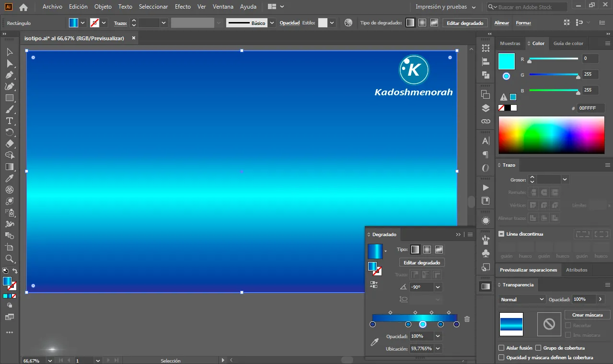Enable Grupo de cobertura checkbox
Image resolution: width=613 pixels, height=364 pixels.
pyautogui.click(x=538, y=348)
